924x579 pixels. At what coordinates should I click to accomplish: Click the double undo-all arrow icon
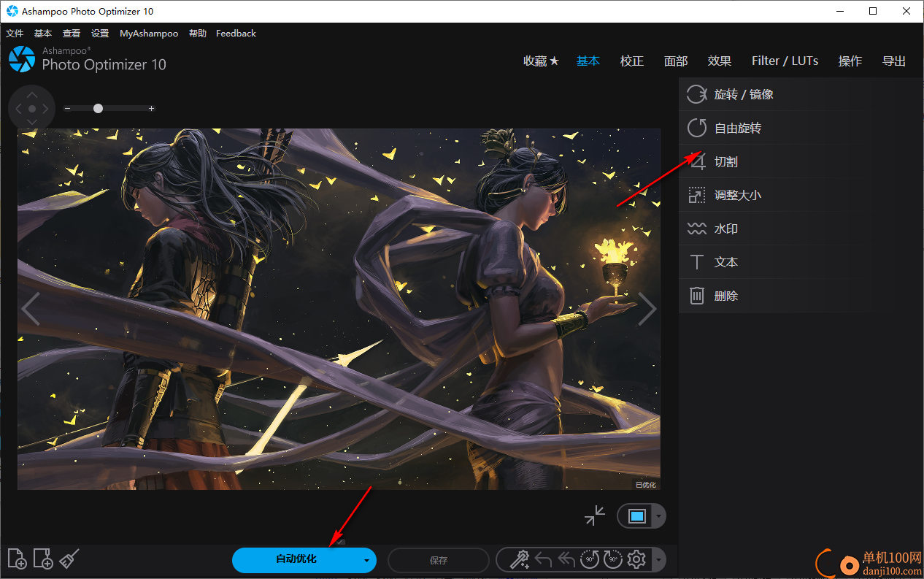(x=566, y=560)
